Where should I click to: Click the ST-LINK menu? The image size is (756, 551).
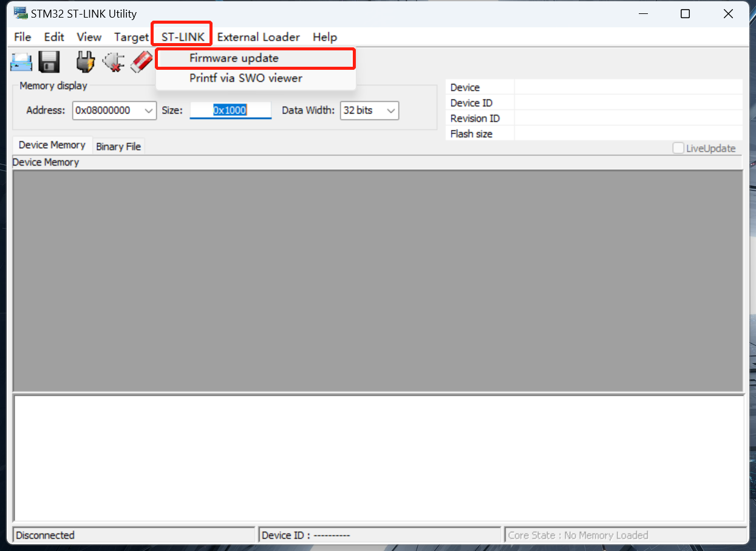(x=183, y=37)
